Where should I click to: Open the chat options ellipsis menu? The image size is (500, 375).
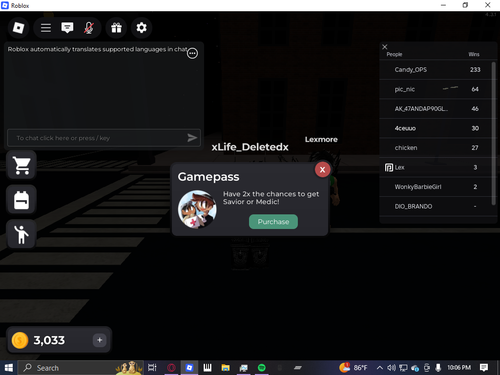(192, 53)
